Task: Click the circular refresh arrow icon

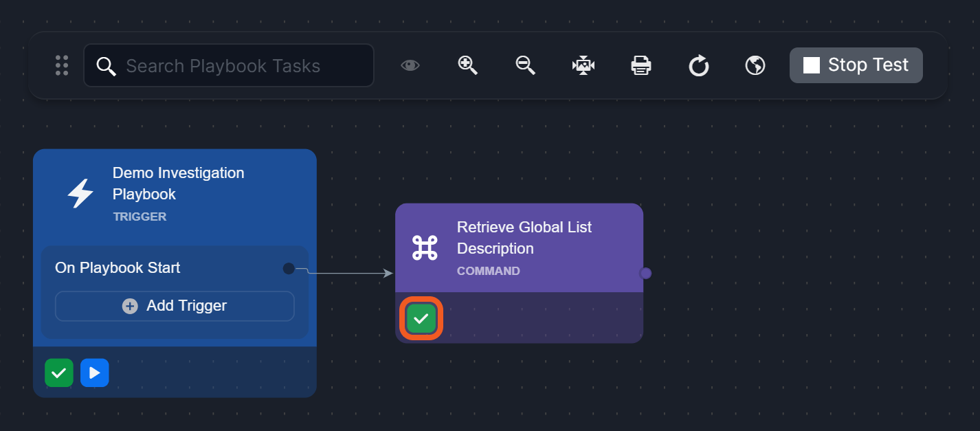Action: tap(698, 66)
